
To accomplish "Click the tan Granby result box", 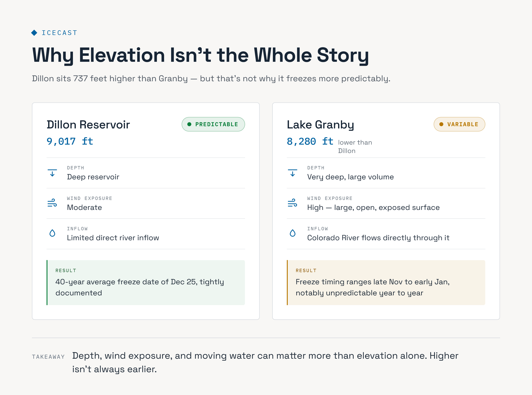I will pos(386,282).
